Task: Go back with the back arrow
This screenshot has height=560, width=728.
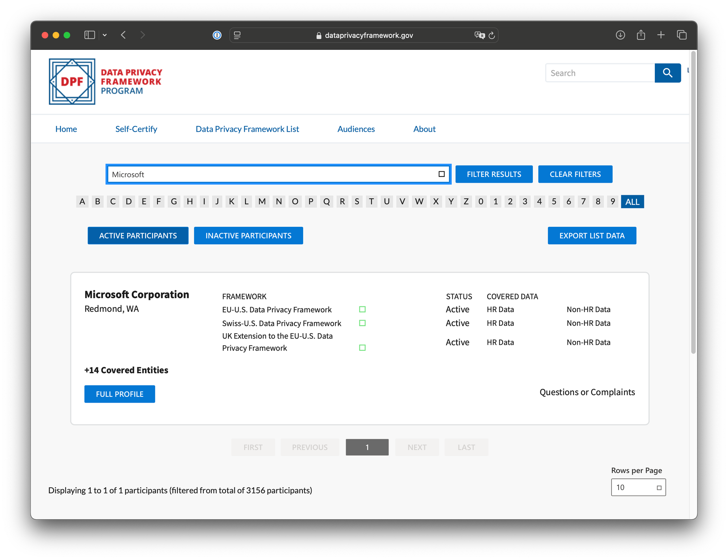Action: coord(124,35)
